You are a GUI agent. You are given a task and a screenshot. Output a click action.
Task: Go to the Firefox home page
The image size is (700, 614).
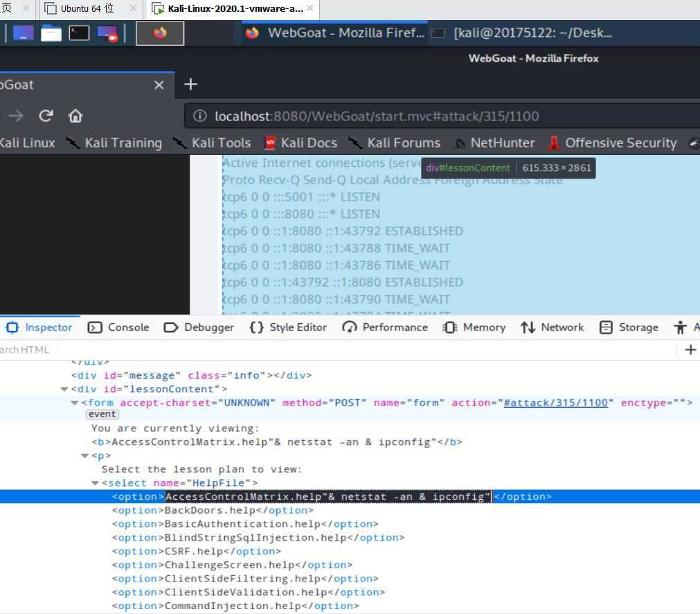[x=75, y=116]
